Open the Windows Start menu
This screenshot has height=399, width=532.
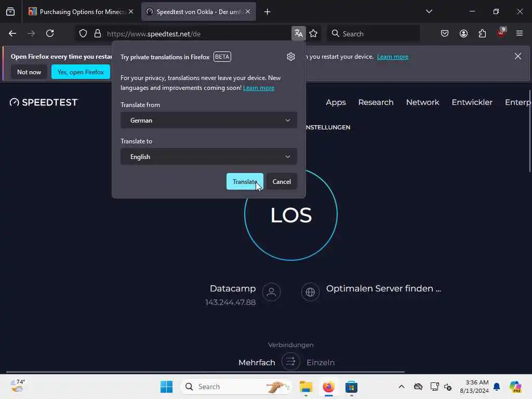click(x=166, y=387)
